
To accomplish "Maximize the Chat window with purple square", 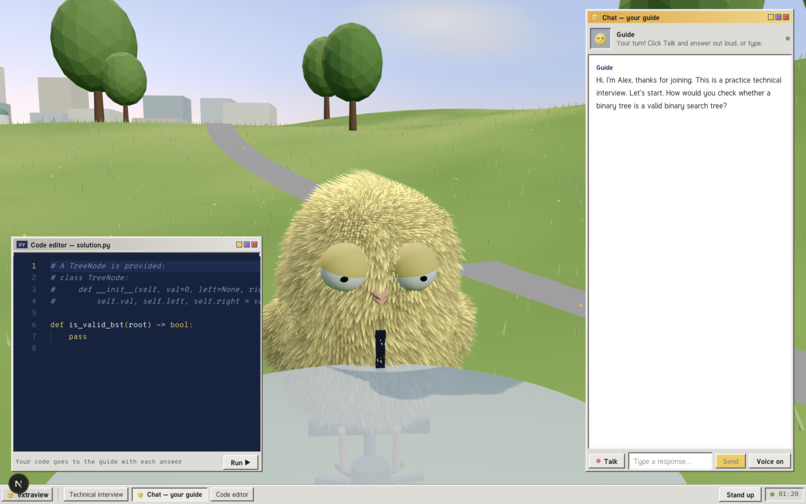I will tap(778, 17).
